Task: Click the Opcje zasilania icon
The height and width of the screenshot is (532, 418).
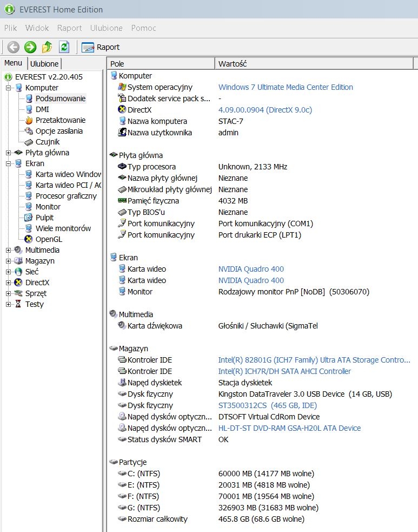Action: 29,132
